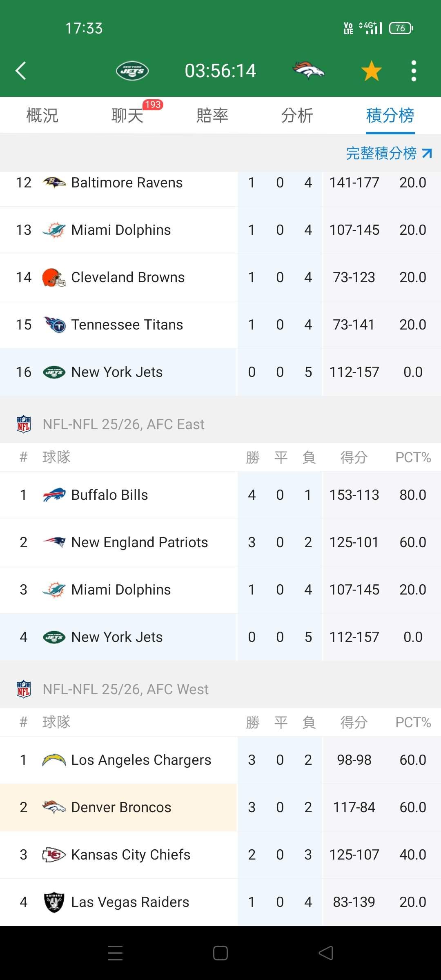Tap the New York Jets header logo

(132, 71)
